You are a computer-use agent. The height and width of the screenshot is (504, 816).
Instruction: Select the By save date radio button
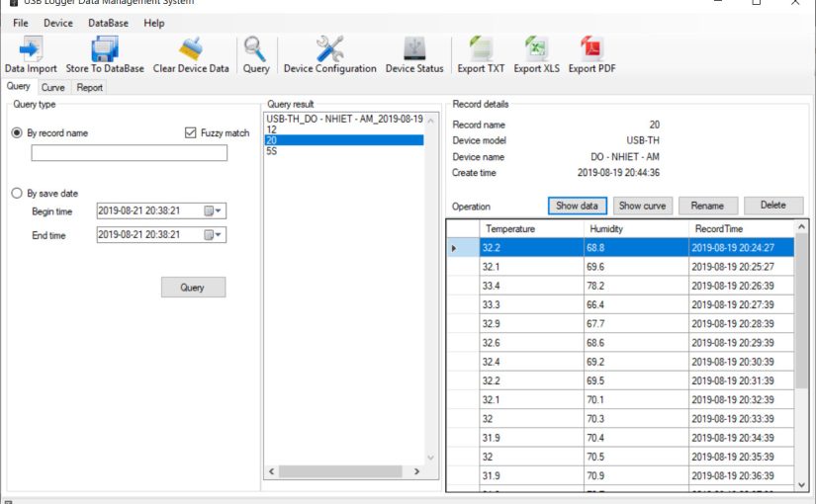[17, 194]
